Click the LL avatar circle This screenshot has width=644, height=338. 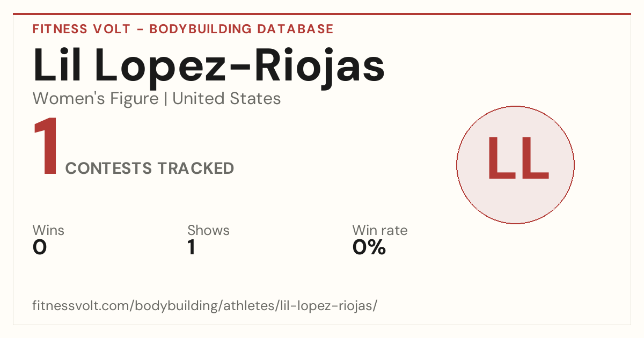click(x=515, y=165)
